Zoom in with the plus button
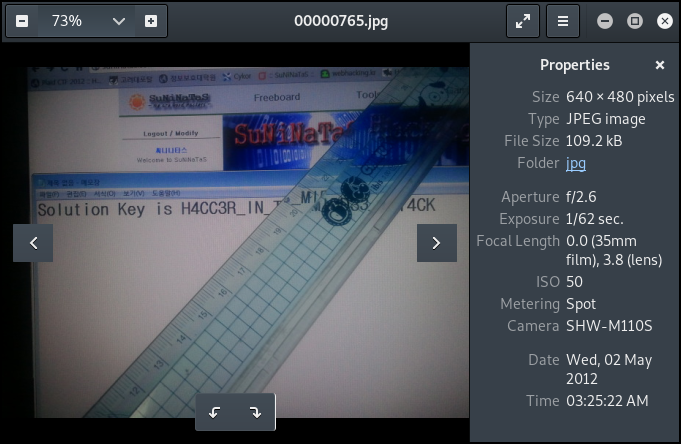The width and height of the screenshot is (681, 444). [x=151, y=21]
